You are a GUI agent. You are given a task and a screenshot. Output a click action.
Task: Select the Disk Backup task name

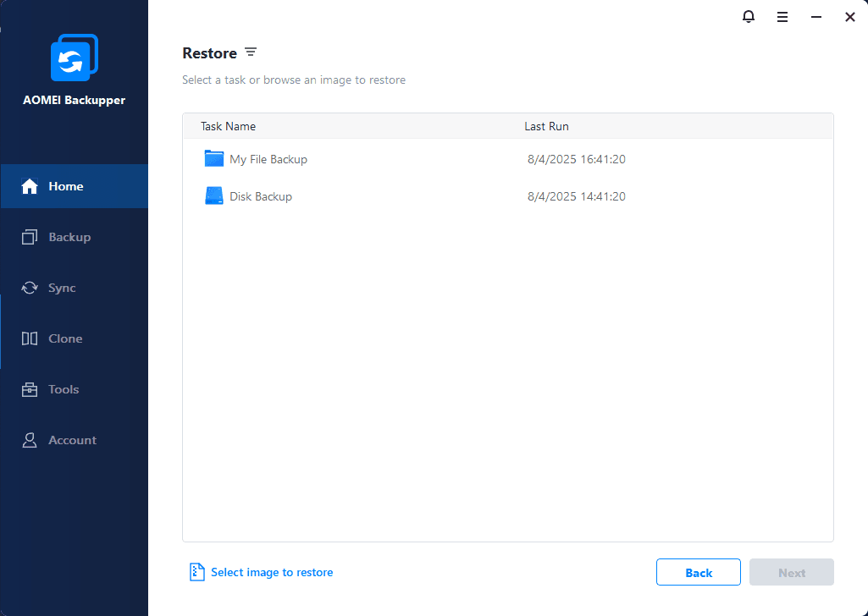[x=261, y=196]
